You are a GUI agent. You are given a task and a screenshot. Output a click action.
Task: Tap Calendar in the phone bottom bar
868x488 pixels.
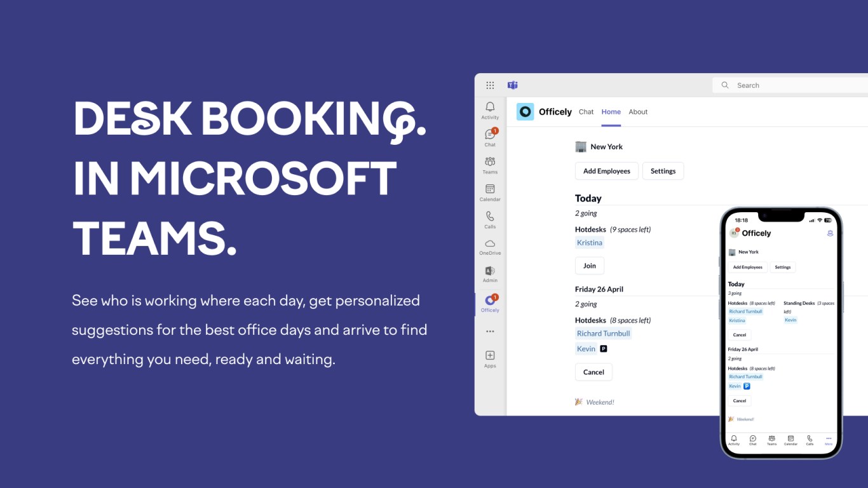pyautogui.click(x=790, y=440)
